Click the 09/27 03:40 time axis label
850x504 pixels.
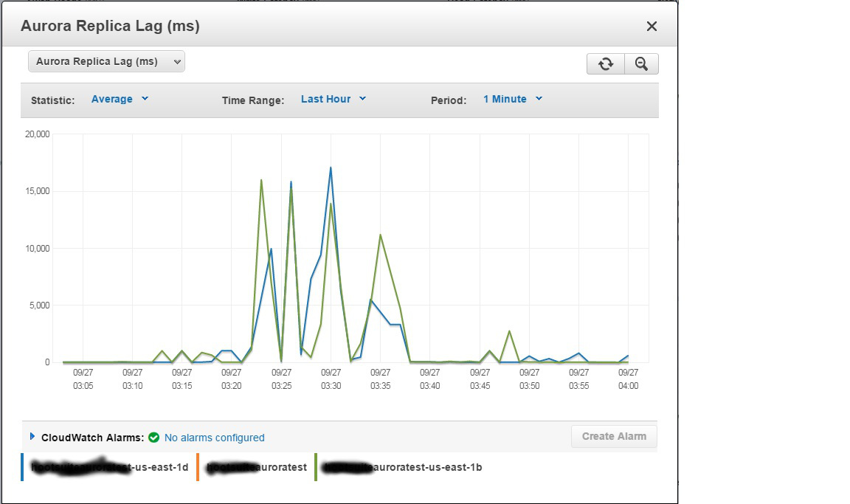[x=430, y=379]
